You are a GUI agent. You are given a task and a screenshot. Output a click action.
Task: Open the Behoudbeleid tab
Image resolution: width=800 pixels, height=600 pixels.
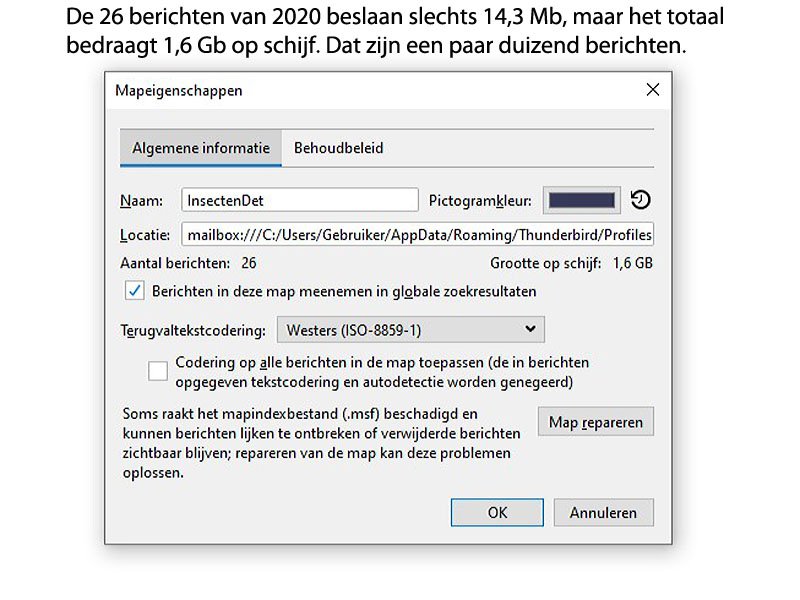pyautogui.click(x=338, y=148)
